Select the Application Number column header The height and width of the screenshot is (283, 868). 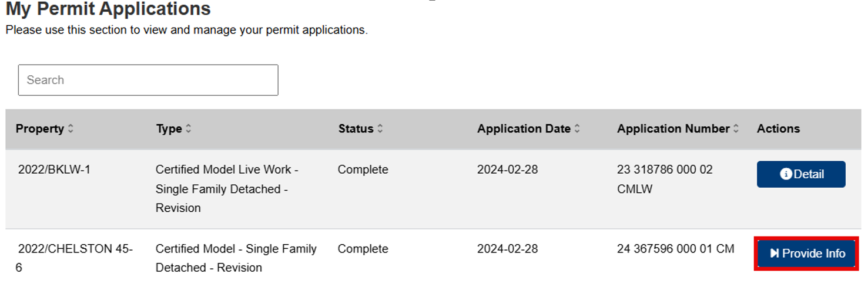(x=673, y=129)
